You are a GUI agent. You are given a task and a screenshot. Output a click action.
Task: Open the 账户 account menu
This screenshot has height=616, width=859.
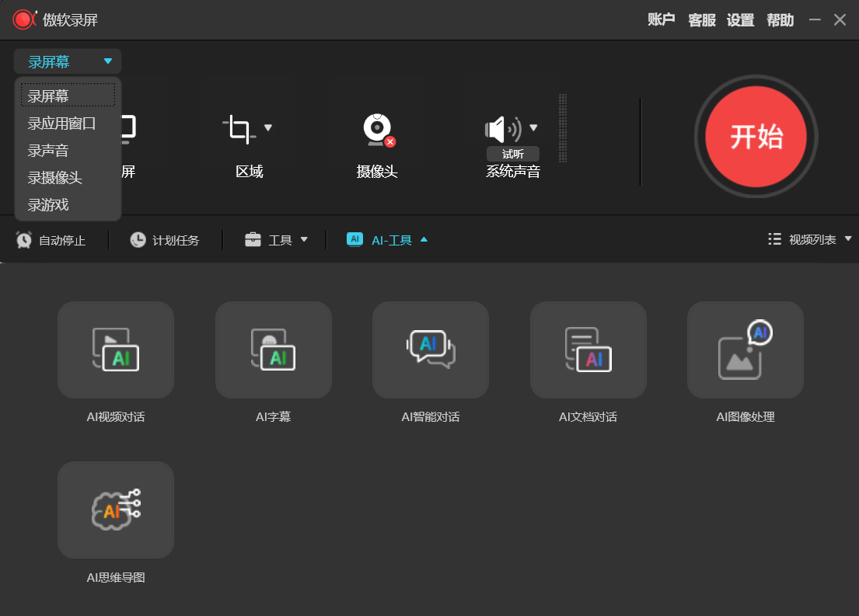pos(662,19)
